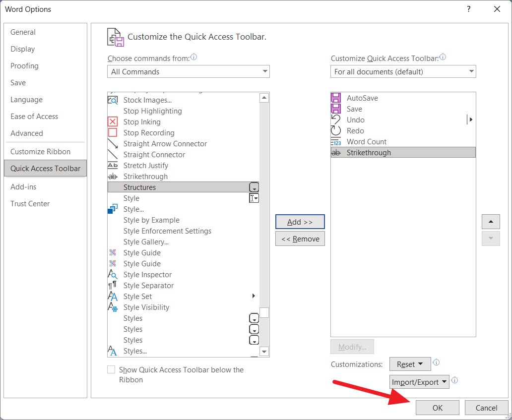Image resolution: width=512 pixels, height=420 pixels.
Task: Select the Style Separator pilcrow icon
Action: [x=112, y=286]
